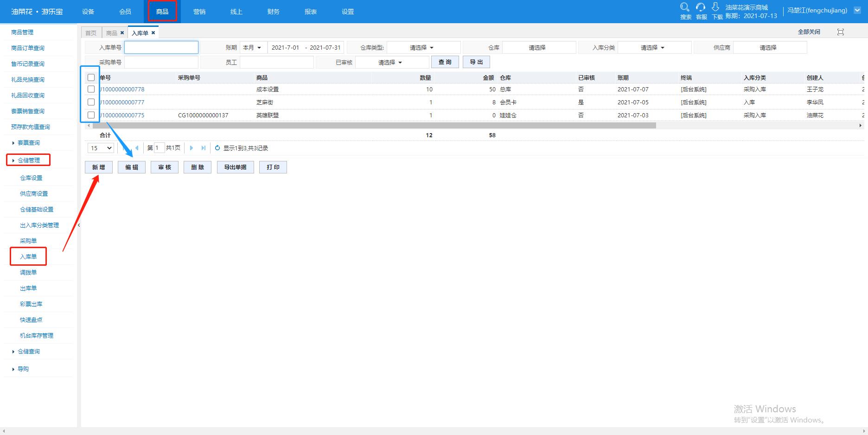Click the 打印 button

tap(273, 167)
